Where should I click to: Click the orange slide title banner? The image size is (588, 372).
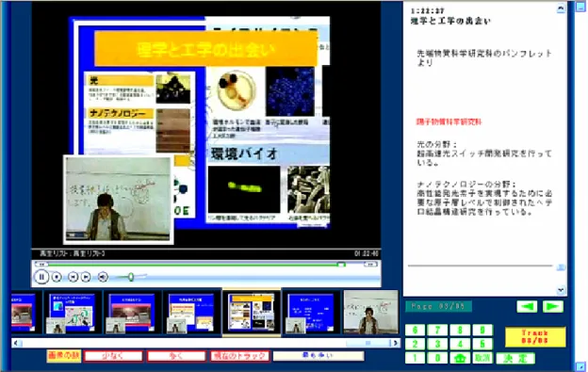point(205,49)
